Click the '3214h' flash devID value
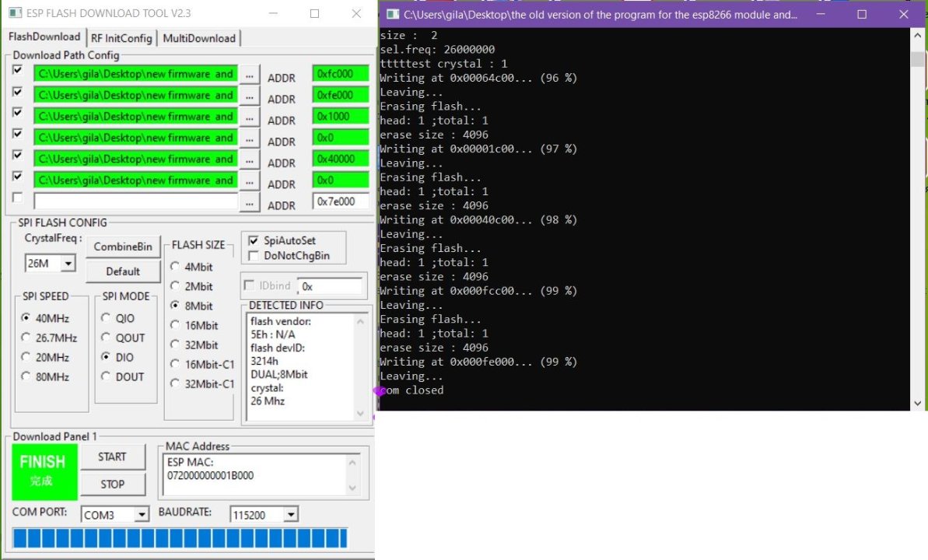This screenshot has width=928, height=560. (264, 361)
